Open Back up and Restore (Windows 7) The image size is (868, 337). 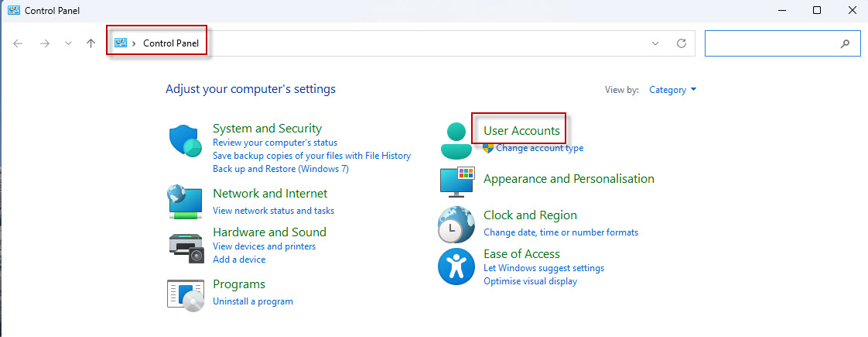click(281, 169)
